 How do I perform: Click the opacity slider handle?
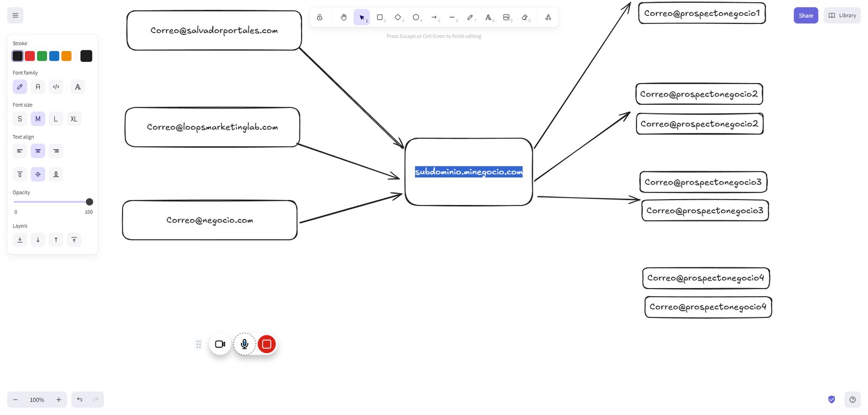pos(90,202)
